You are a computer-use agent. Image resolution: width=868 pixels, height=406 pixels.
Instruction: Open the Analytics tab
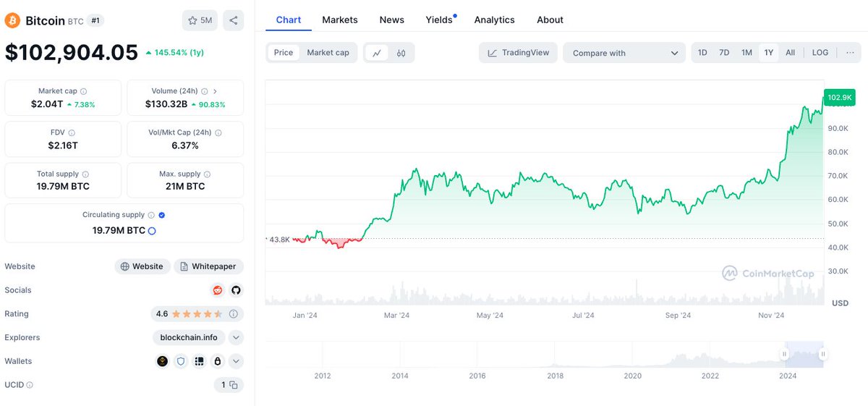pos(495,20)
